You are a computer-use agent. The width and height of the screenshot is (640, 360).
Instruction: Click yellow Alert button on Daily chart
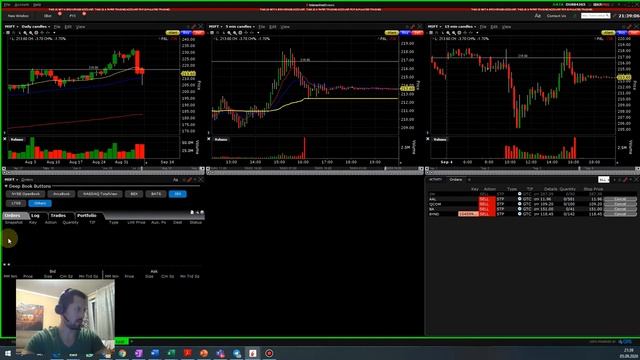pyautogui.click(x=172, y=33)
